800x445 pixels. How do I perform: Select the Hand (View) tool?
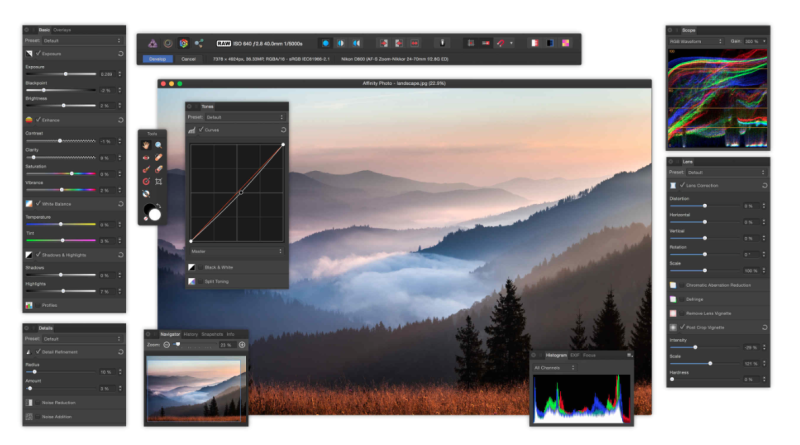coord(146,146)
